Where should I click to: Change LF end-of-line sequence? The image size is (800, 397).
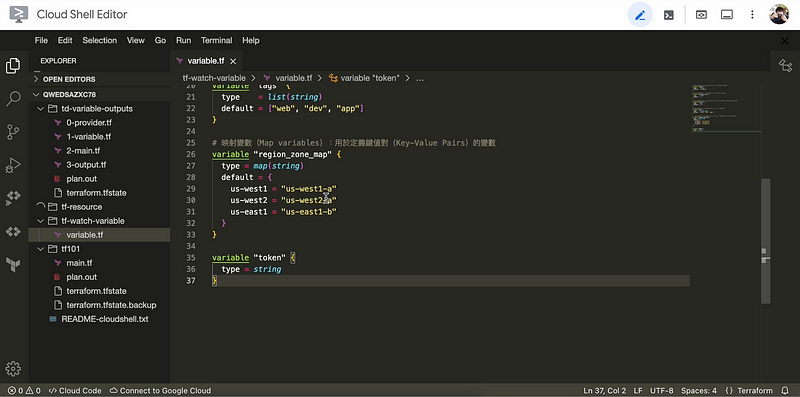(638, 391)
